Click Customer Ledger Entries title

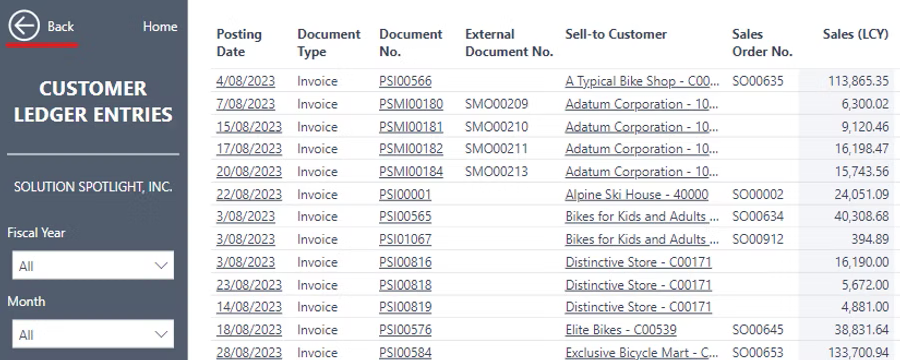click(x=93, y=101)
